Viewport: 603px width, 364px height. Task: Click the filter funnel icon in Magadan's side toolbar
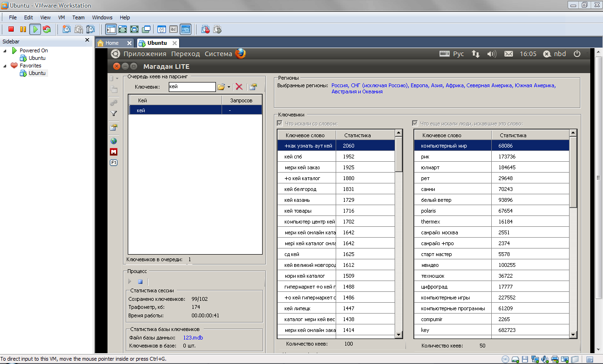114,114
